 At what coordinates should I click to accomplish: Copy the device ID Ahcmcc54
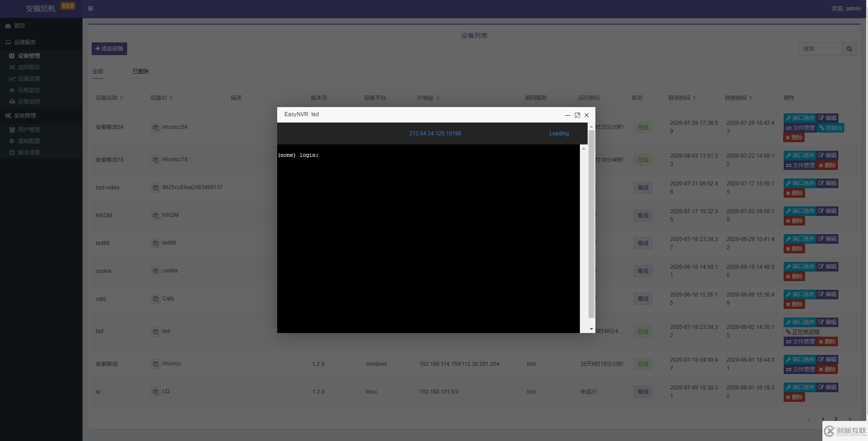coord(155,128)
